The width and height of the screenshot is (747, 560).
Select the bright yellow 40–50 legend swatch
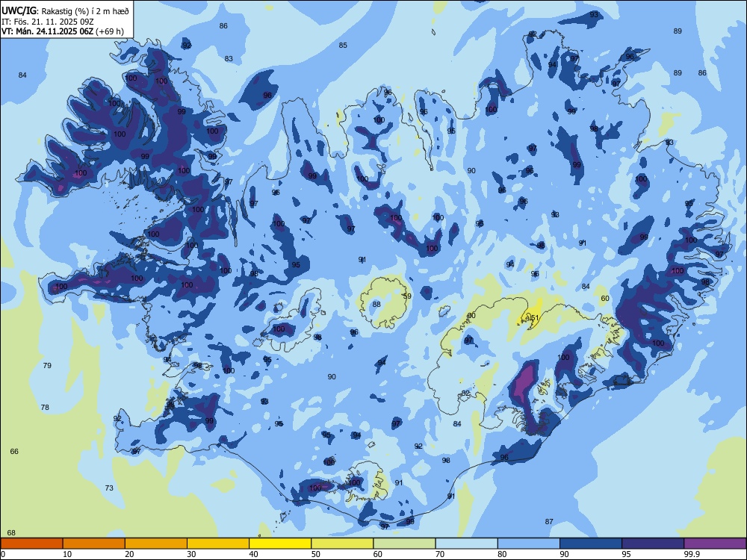pos(280,544)
